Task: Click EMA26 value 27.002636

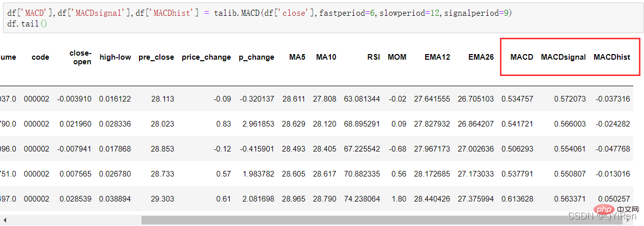Action: pyautogui.click(x=475, y=149)
